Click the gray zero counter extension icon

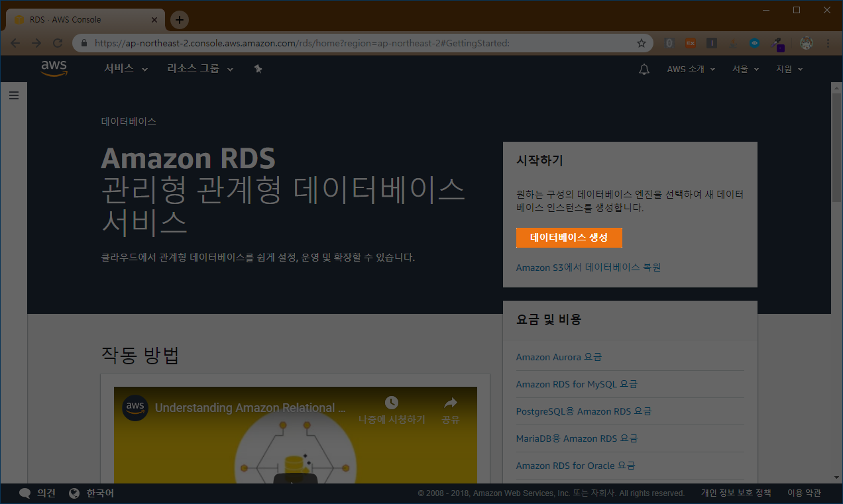(669, 43)
